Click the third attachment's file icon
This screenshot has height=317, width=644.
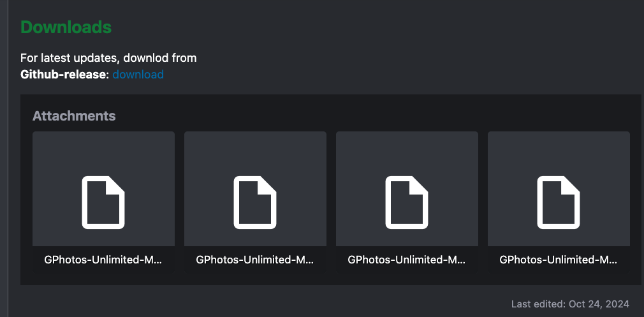(407, 202)
